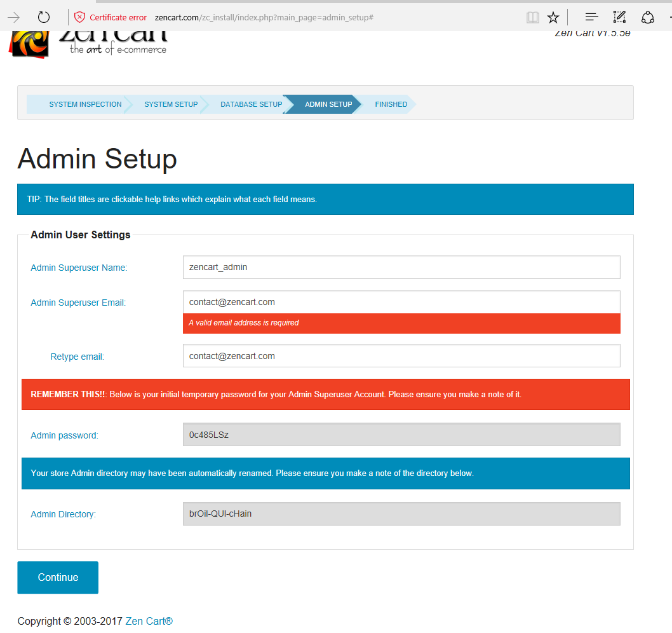The height and width of the screenshot is (633, 672).
Task: Click the browser forward arrow
Action: (14, 17)
